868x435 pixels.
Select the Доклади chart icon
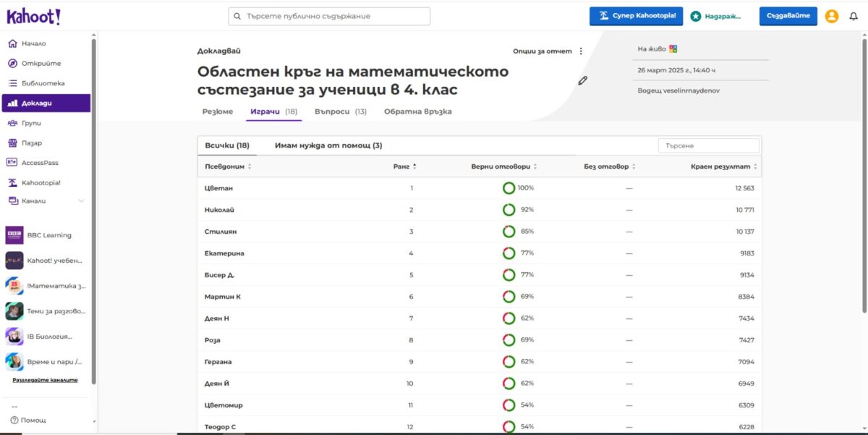click(x=12, y=104)
